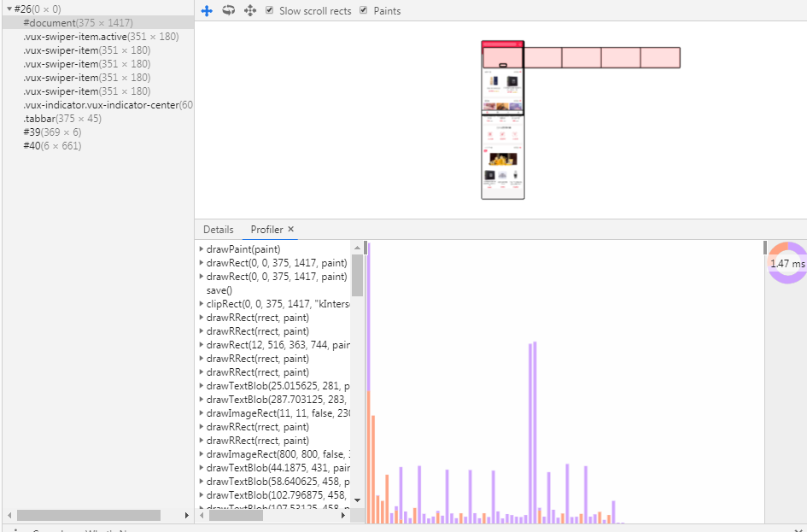The width and height of the screenshot is (807, 532).
Task: Expand the clipRect entry
Action: [202, 303]
